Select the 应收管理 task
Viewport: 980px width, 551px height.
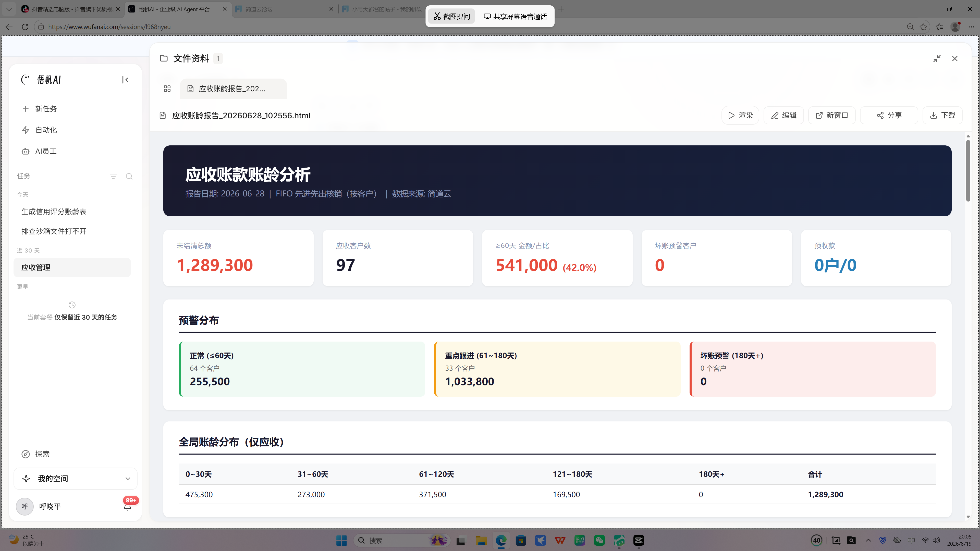pyautogui.click(x=72, y=267)
